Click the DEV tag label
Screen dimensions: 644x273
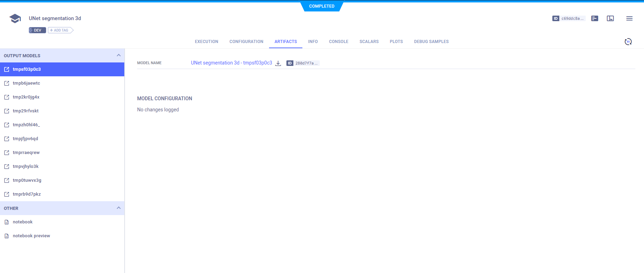click(37, 30)
